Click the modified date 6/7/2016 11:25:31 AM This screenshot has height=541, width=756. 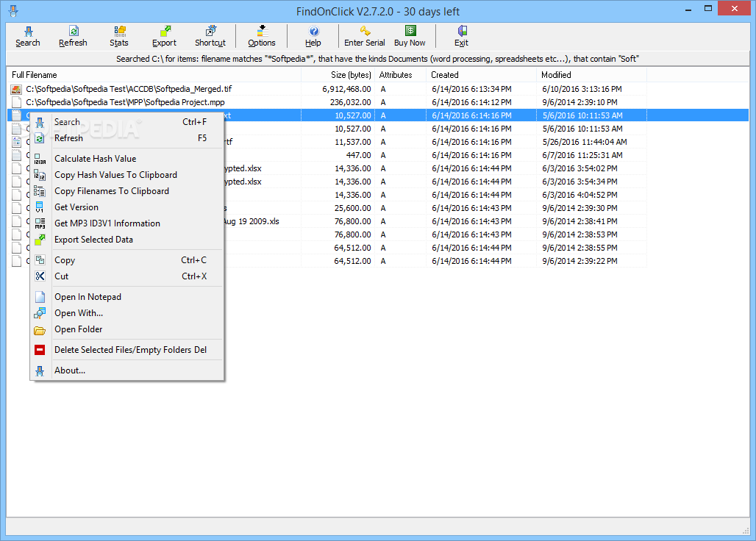click(582, 155)
